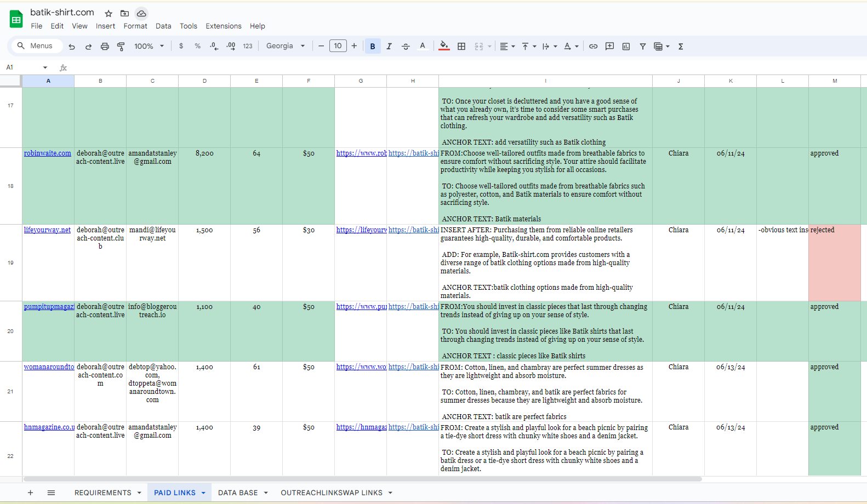Open the fill color picker
The height and width of the screenshot is (504, 867).
click(x=444, y=46)
